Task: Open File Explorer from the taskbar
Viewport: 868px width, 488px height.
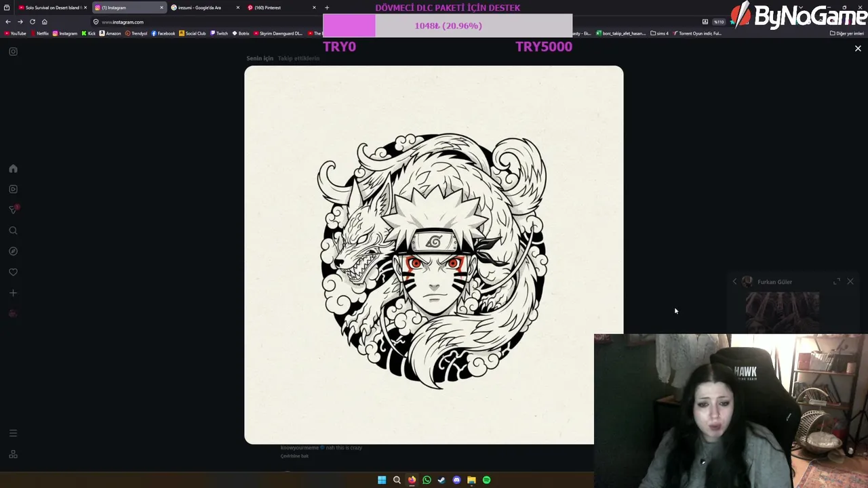Action: click(471, 480)
